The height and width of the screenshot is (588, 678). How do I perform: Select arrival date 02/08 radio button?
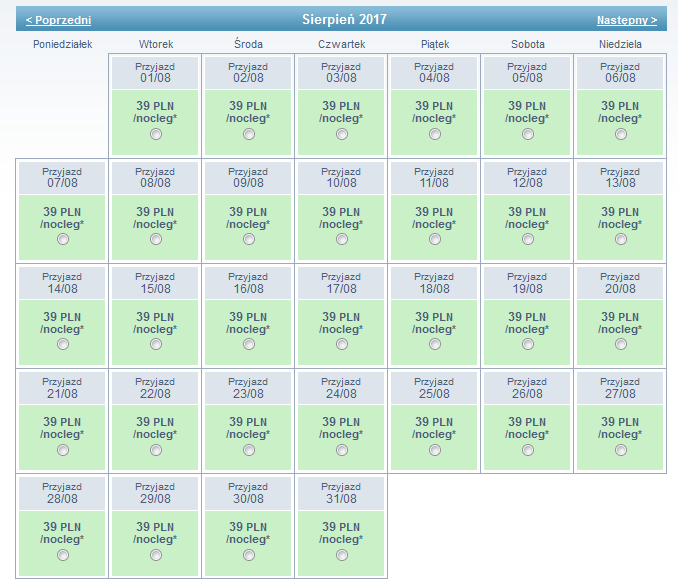click(249, 134)
